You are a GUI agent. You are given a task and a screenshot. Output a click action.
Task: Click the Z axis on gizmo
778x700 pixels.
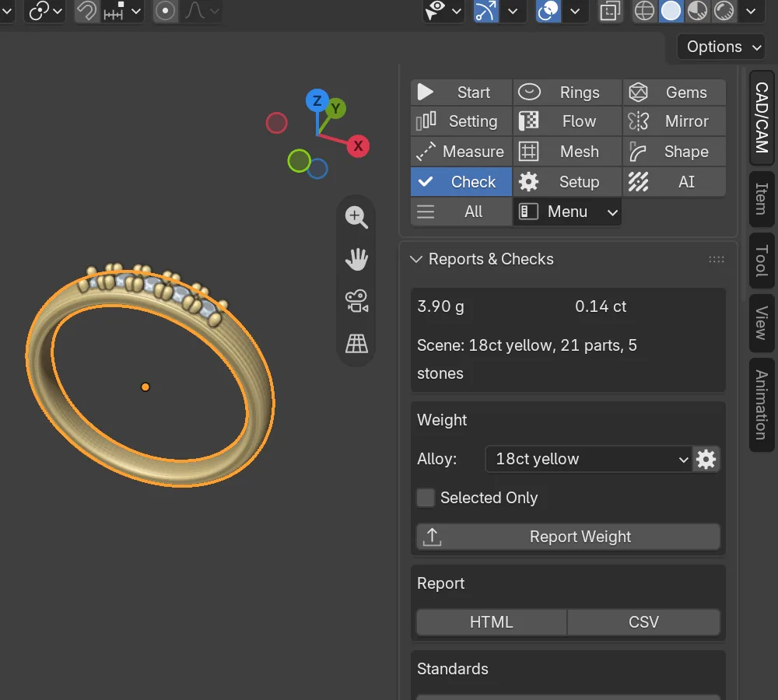click(x=317, y=100)
